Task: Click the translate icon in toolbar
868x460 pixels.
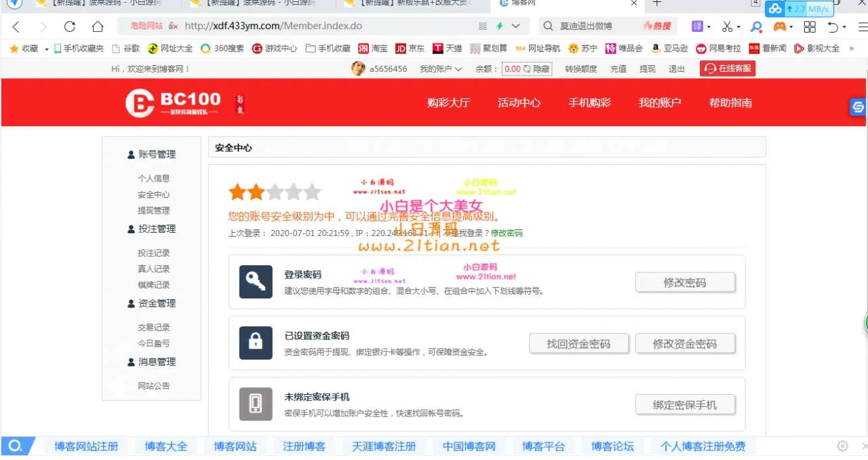Action: point(697,26)
